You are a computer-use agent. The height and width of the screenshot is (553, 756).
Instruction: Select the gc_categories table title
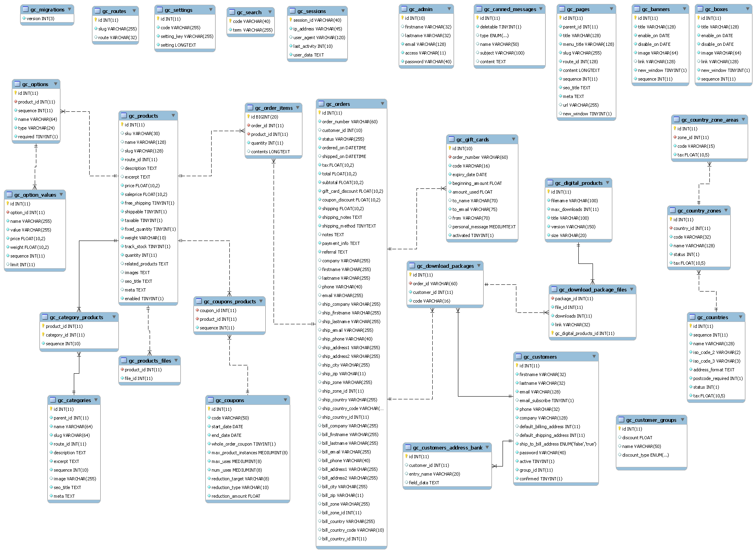point(74,400)
